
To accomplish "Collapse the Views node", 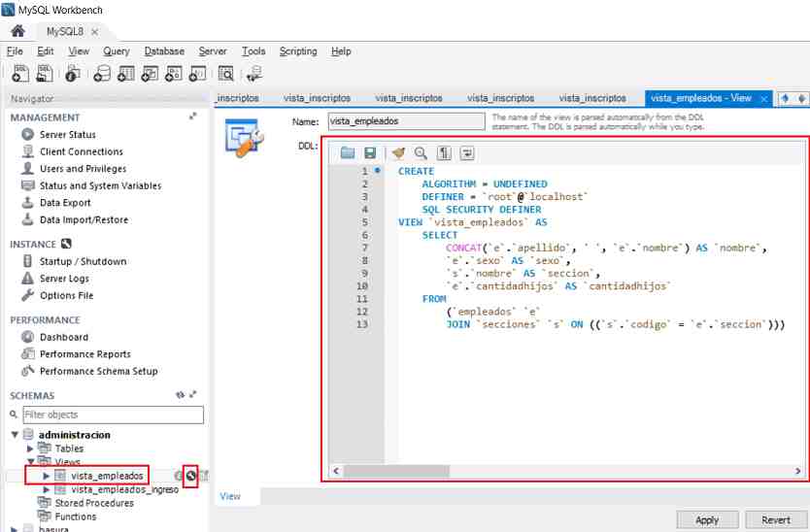I will coord(30,461).
